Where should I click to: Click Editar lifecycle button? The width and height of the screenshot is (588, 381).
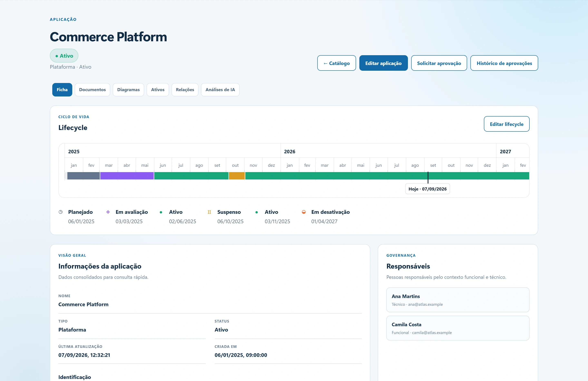coord(507,124)
